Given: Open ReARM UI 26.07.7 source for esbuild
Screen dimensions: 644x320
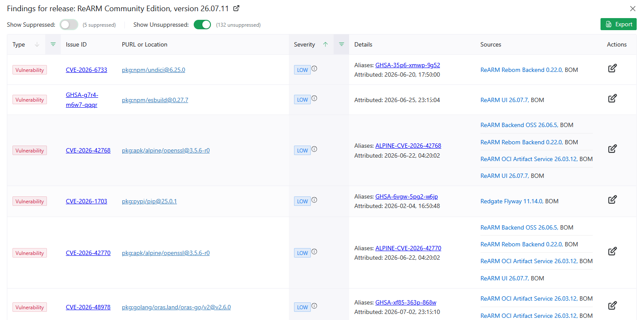Looking at the screenshot, I should 504,100.
